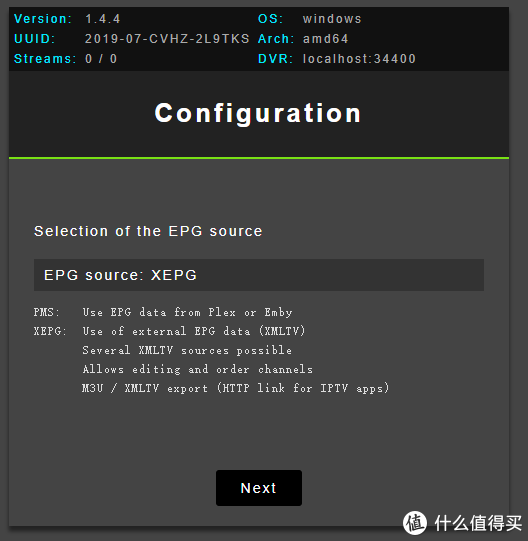Click the version number 1.4.4
The width and height of the screenshot is (528, 541).
102,19
